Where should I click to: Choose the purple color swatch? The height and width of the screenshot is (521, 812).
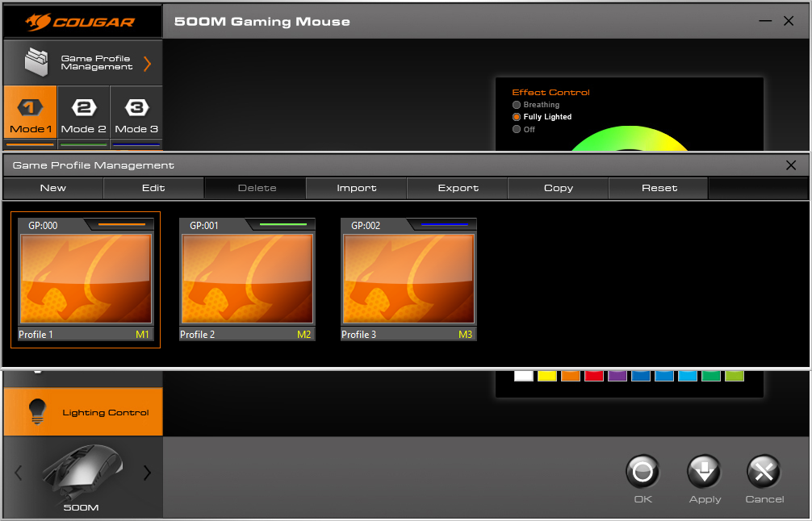617,376
